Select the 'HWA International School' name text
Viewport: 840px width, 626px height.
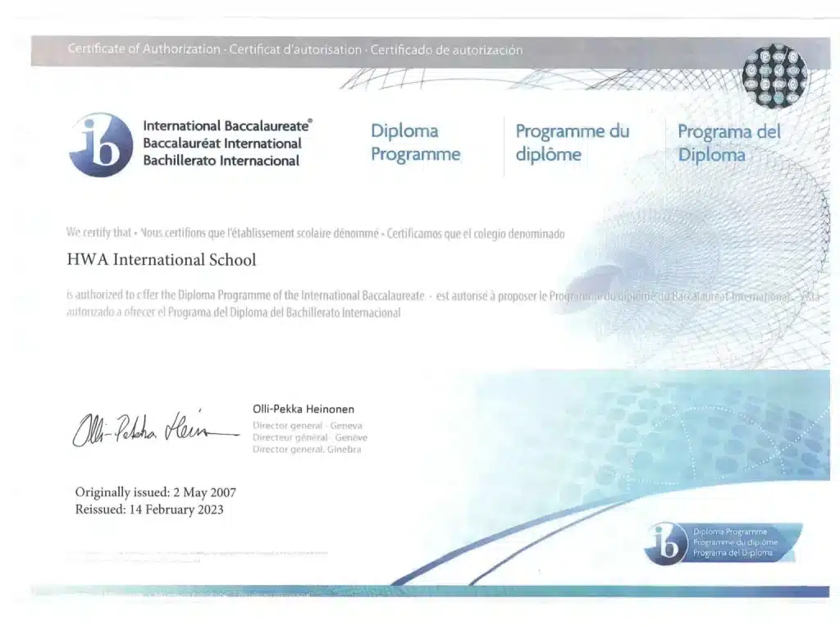(162, 260)
